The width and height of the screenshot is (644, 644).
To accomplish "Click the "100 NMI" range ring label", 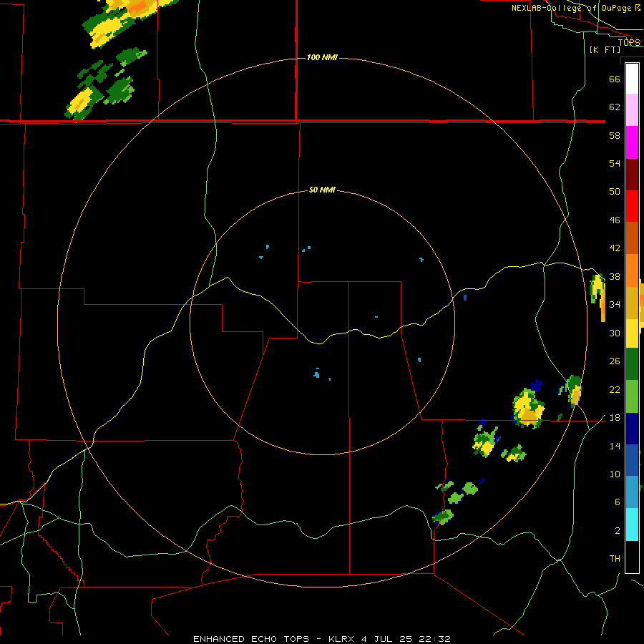I will point(322,57).
